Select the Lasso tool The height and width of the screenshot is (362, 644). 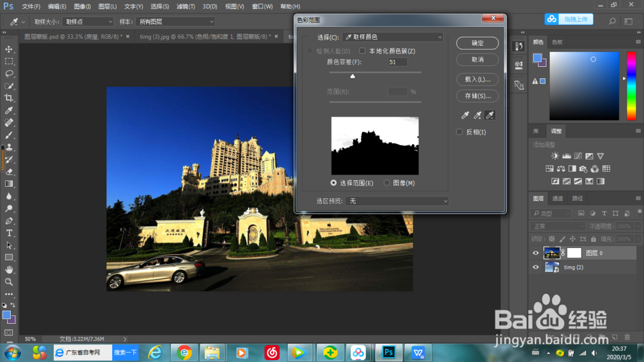[x=8, y=74]
